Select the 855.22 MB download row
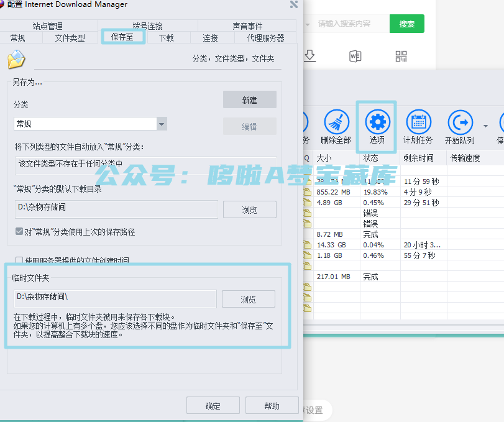 404,192
